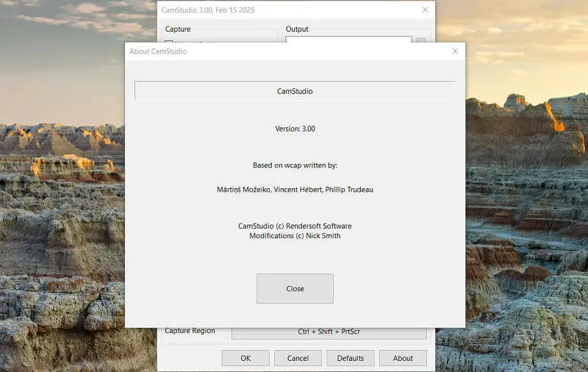The image size is (588, 372).
Task: Close the About CamStudio dialog with Close button
Action: click(295, 288)
